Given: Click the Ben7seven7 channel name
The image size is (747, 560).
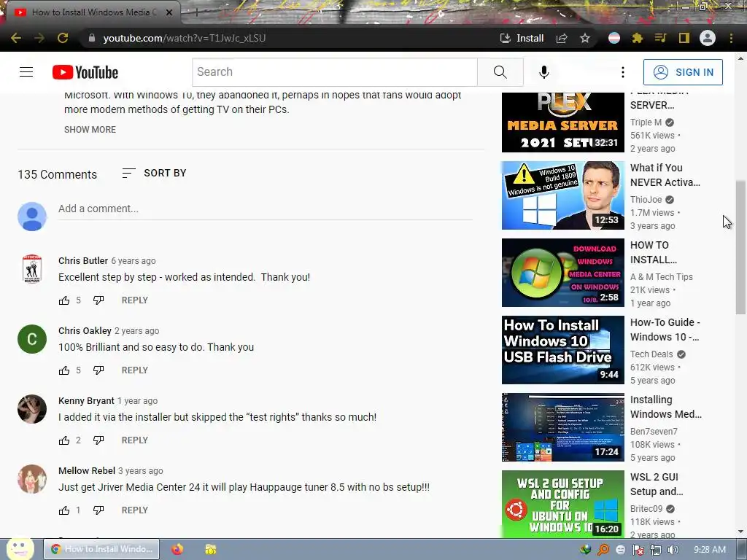Looking at the screenshot, I should tap(654, 431).
